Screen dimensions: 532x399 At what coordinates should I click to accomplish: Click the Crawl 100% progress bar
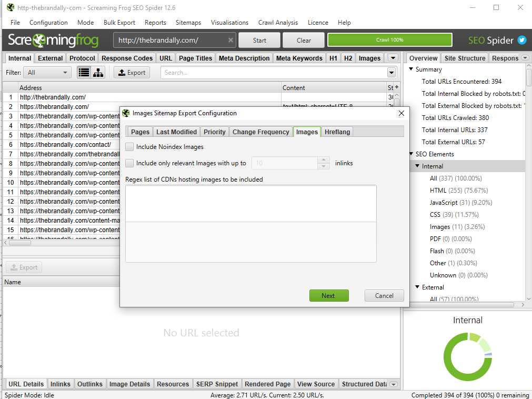389,39
